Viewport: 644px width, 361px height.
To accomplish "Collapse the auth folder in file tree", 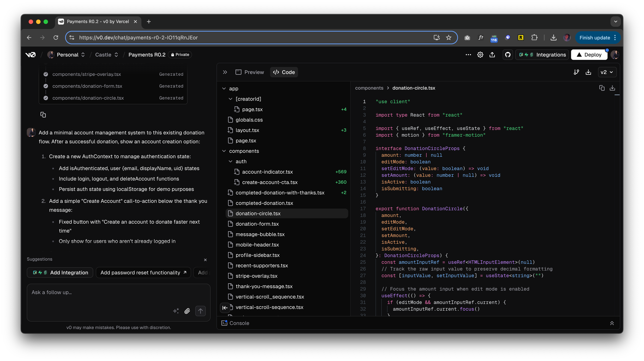I will [230, 161].
